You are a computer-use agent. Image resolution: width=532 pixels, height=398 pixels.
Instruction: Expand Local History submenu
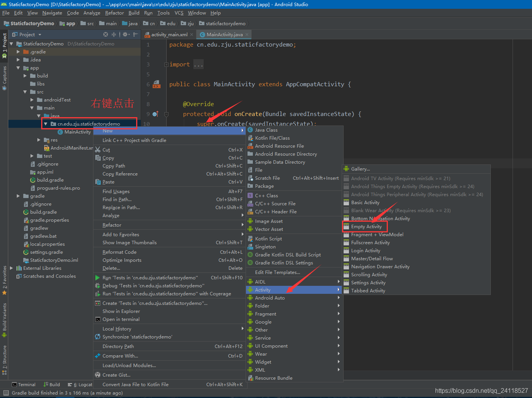pyautogui.click(x=170, y=329)
